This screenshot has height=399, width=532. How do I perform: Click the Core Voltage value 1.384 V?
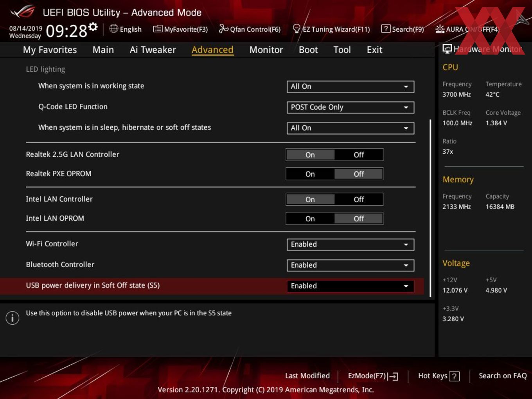tap(496, 123)
